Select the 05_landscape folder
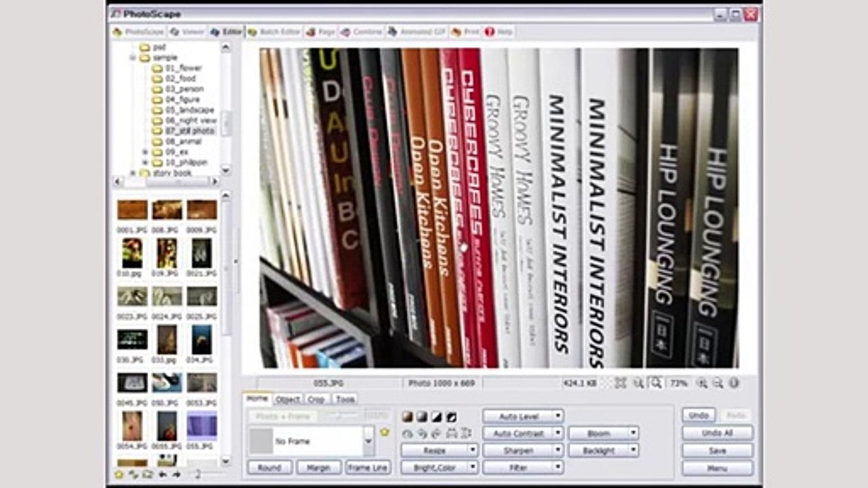 pos(183,110)
